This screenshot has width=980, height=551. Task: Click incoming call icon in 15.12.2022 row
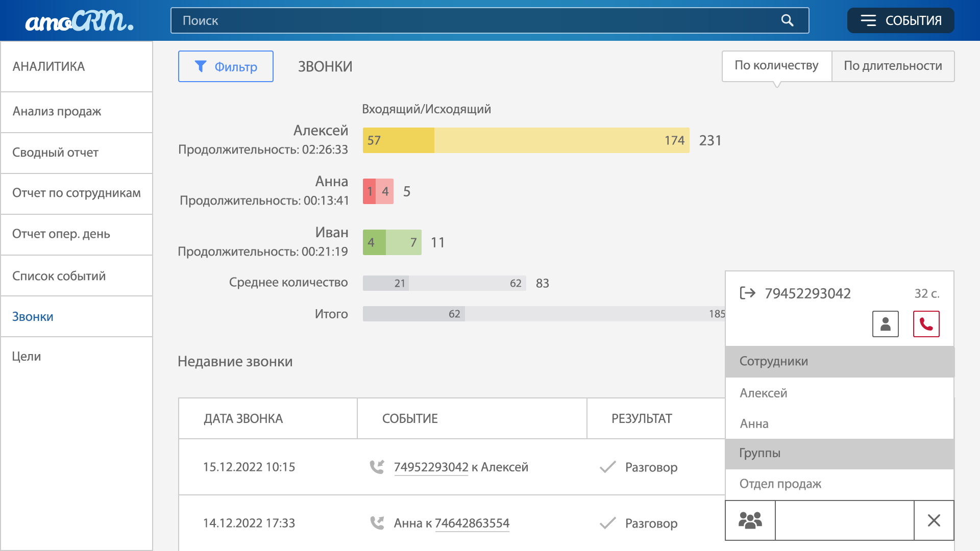coord(377,467)
